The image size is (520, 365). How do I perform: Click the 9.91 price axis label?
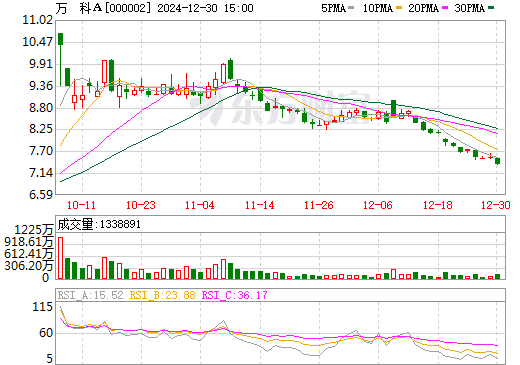(x=41, y=64)
